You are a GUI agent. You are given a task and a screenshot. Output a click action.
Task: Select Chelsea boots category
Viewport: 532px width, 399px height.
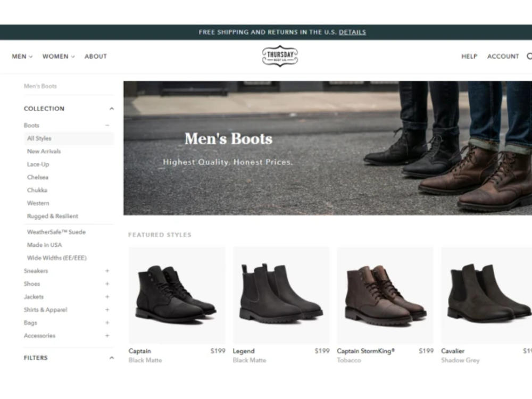38,177
